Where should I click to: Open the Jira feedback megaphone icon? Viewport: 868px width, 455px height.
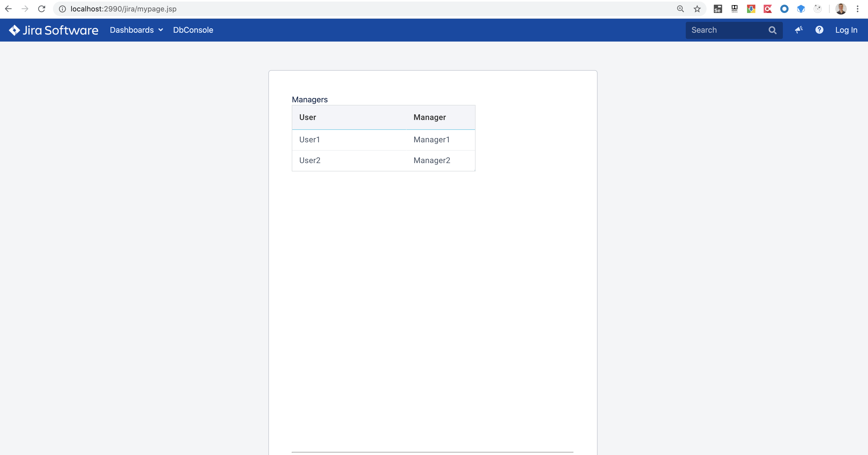799,30
